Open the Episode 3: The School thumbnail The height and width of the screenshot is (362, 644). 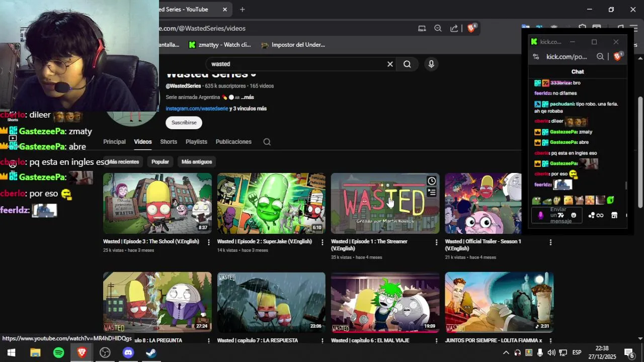(x=157, y=203)
